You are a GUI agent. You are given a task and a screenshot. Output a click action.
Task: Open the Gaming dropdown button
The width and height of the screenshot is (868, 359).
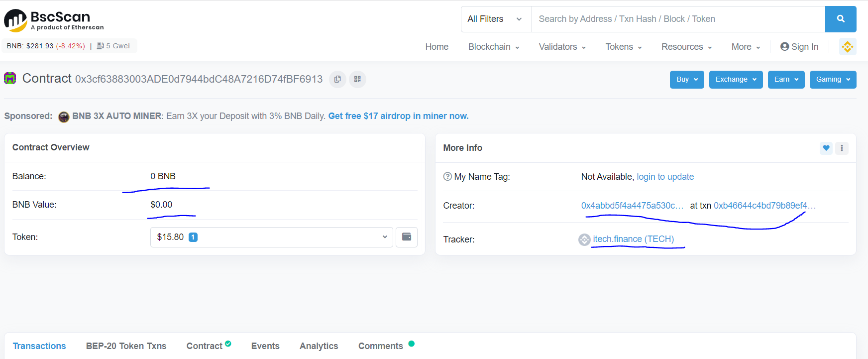coord(833,80)
